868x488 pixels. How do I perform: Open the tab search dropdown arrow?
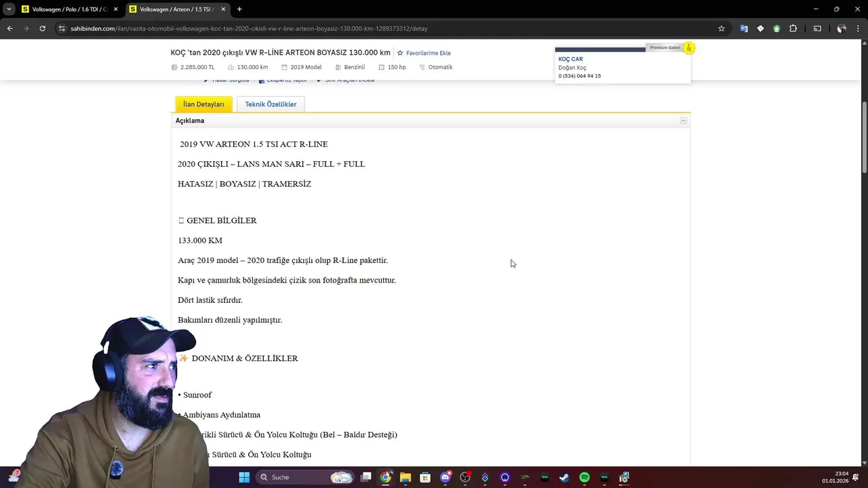(x=9, y=9)
